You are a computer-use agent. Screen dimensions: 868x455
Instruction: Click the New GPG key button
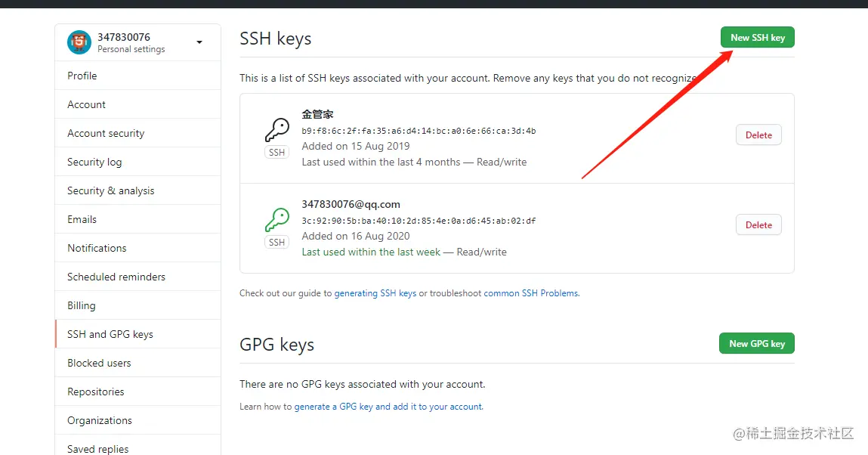757,343
